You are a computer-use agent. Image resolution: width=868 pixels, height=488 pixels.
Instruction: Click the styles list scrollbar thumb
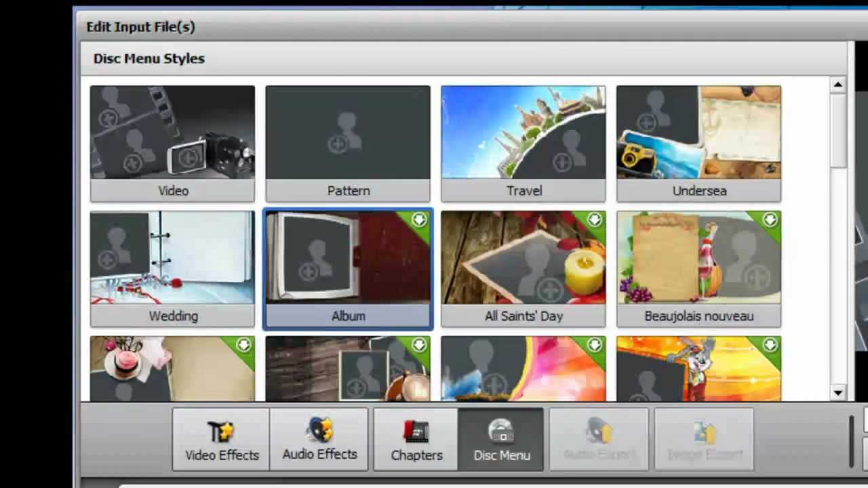(838, 130)
